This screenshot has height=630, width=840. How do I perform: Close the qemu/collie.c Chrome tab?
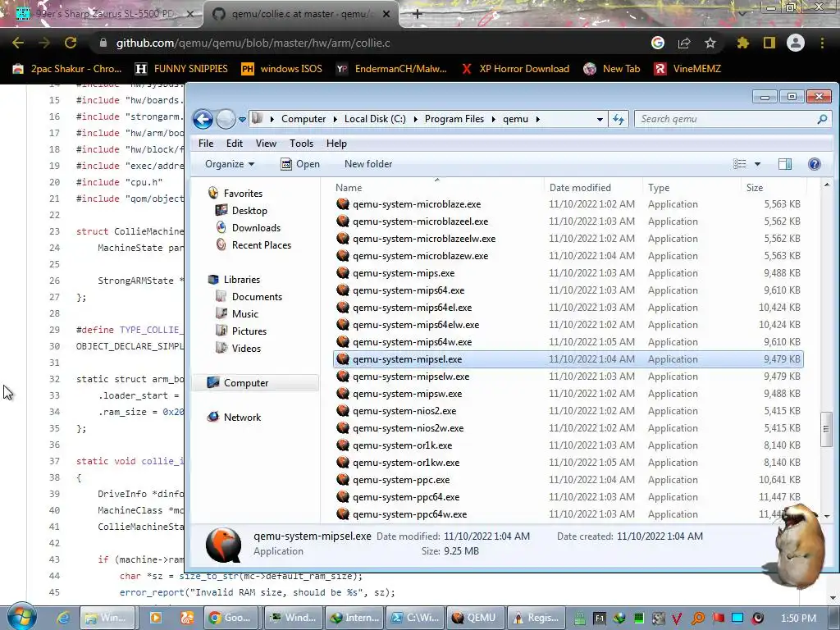tap(386, 14)
